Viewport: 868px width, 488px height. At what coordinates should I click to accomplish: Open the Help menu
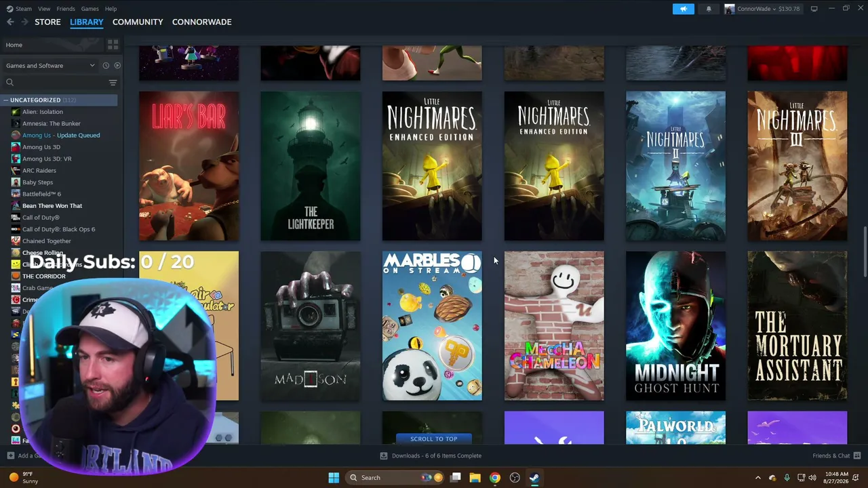(111, 9)
